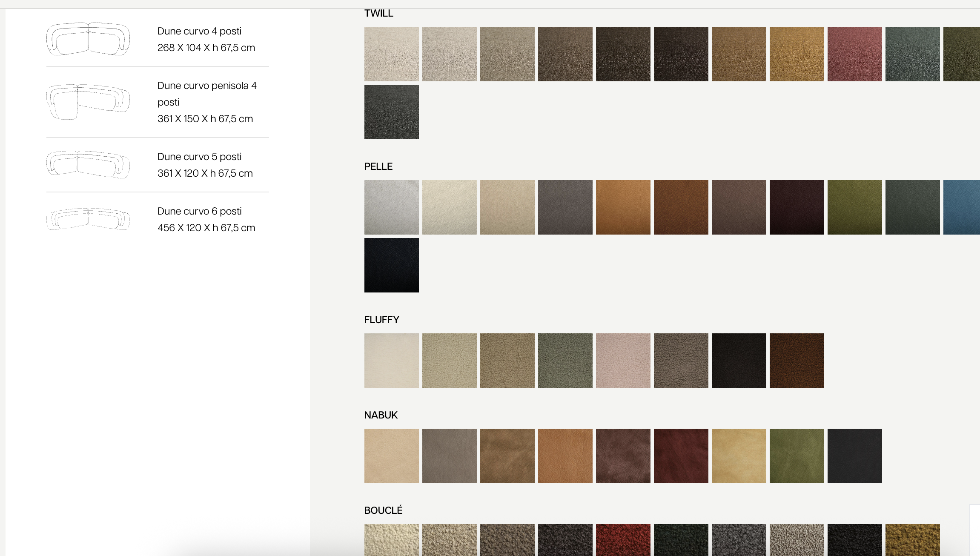Choose the green Nabuk swatch
The width and height of the screenshot is (980, 556).
[797, 456]
